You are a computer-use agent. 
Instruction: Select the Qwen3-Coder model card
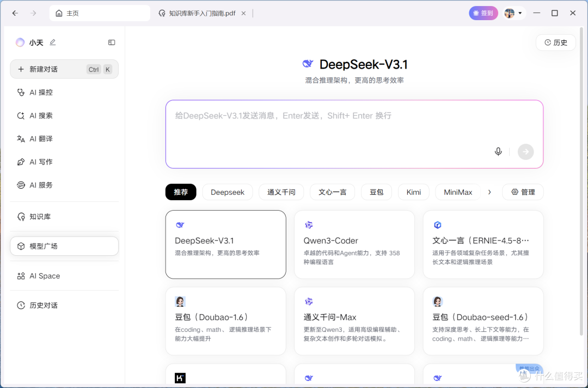354,244
